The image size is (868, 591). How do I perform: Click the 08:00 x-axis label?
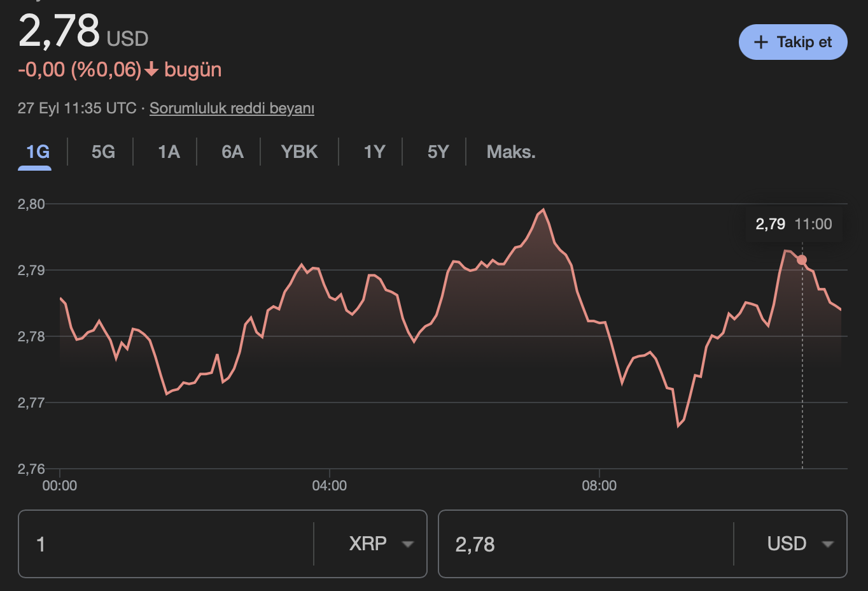click(599, 486)
